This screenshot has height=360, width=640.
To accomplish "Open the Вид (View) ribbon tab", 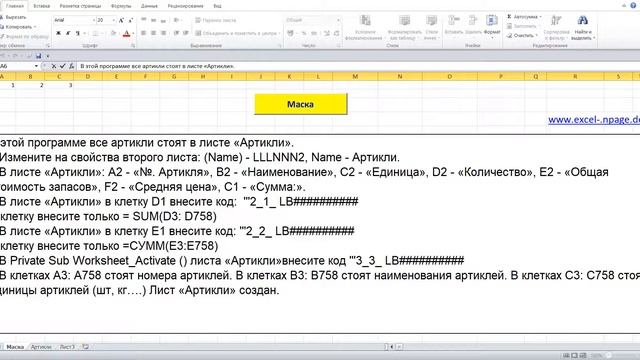I will [x=218, y=6].
